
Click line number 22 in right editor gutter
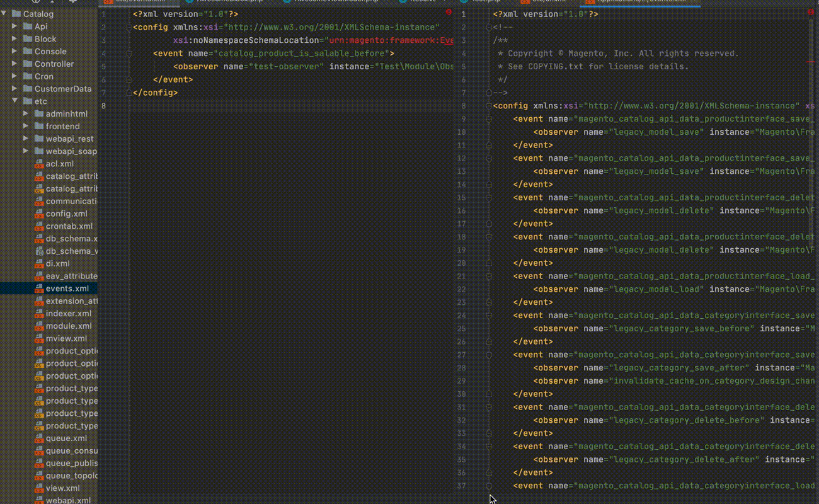[x=461, y=289]
